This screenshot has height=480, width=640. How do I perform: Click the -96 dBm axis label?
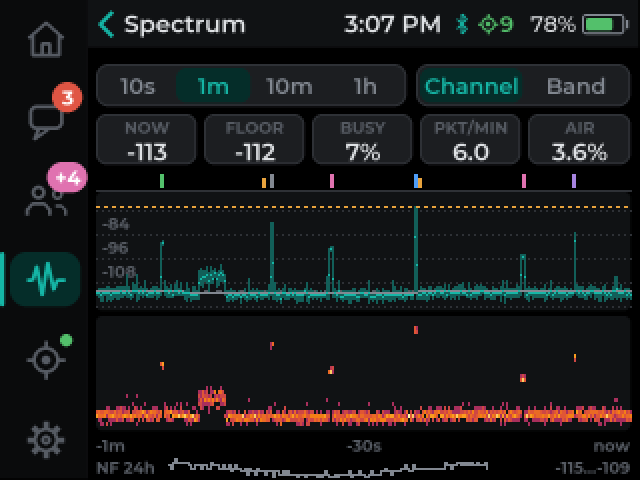point(115,248)
